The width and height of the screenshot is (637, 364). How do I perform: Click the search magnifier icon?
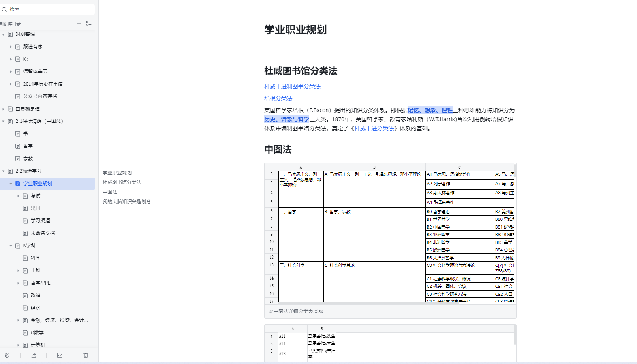pos(4,9)
